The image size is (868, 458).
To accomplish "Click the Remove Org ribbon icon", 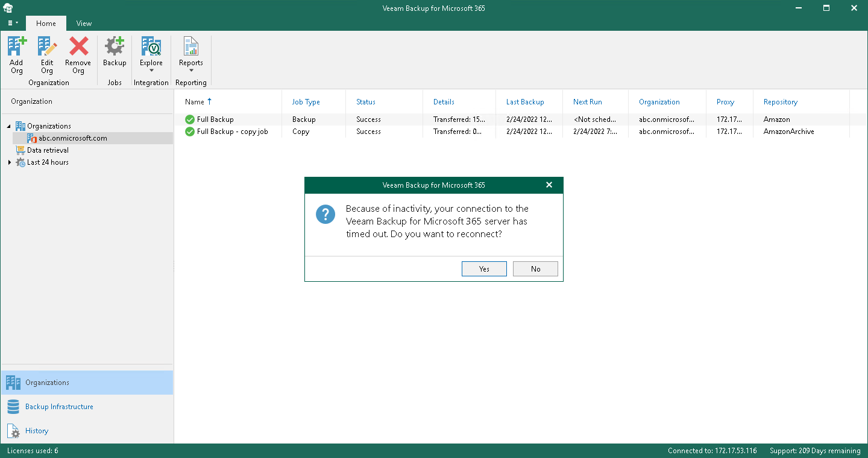I will [78, 46].
